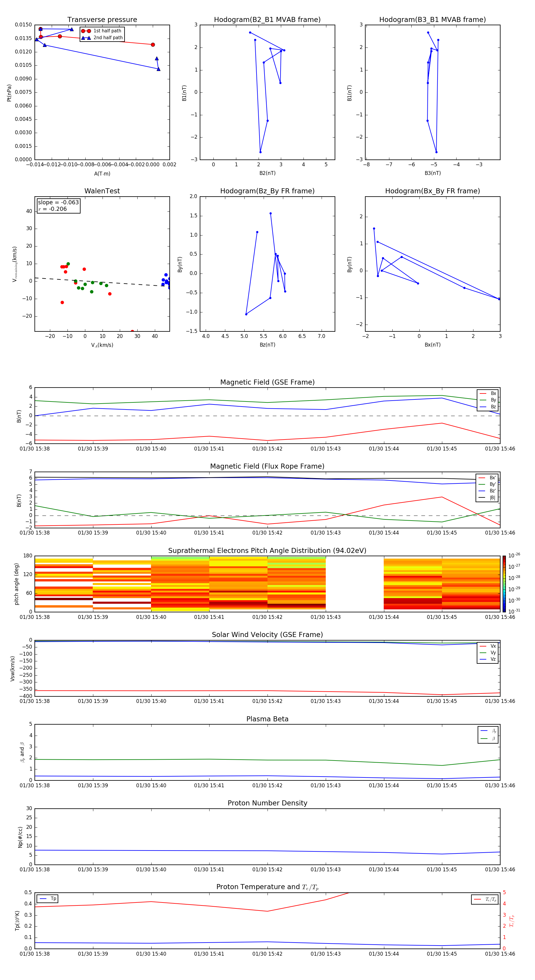This screenshot has width=535, height=980.
Task: Click the WalenTest x-axis label V_A(km/s)
Action: [x=102, y=345]
